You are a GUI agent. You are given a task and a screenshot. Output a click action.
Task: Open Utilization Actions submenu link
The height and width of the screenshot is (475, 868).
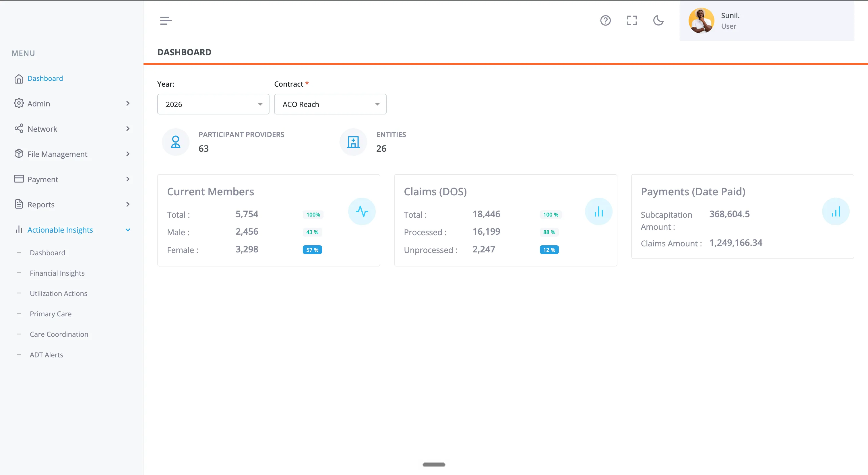click(59, 293)
